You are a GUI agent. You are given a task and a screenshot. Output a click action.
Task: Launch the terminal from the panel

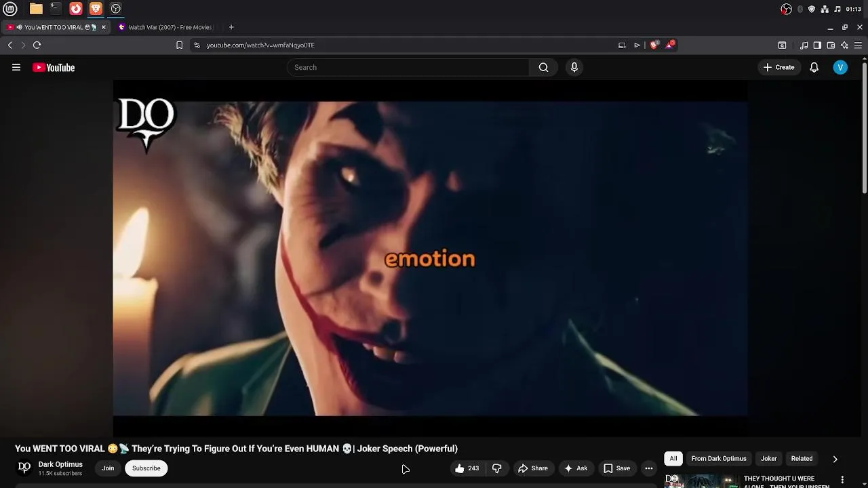point(56,9)
